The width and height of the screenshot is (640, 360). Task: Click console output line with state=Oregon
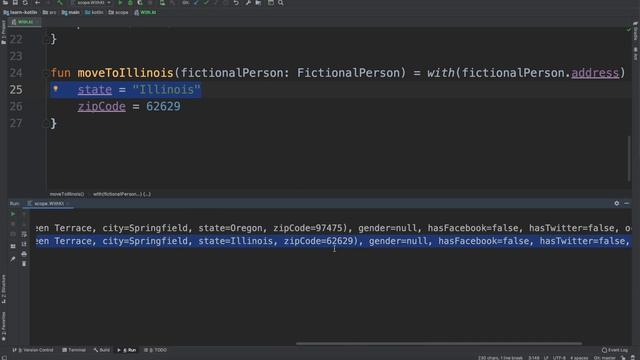(x=334, y=228)
